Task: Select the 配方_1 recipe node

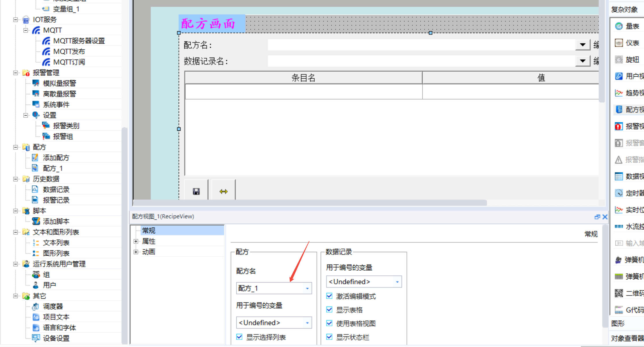Action: point(53,168)
